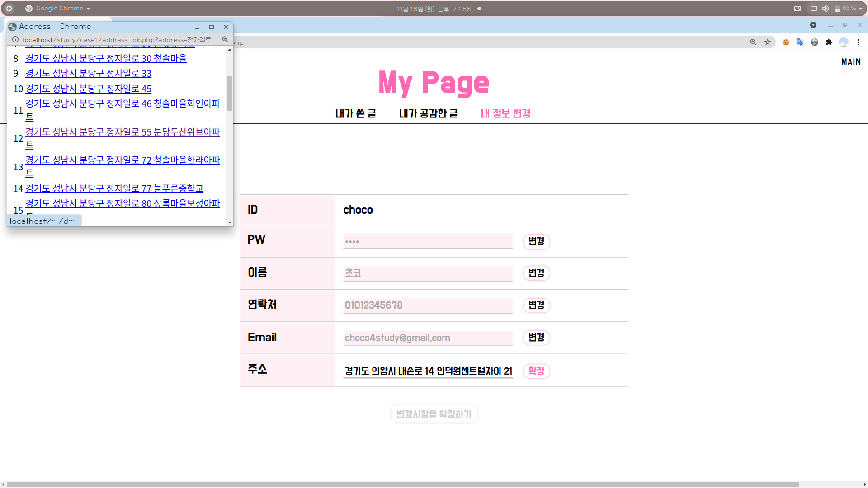
Task: Click the cookie extension icon
Action: [786, 42]
